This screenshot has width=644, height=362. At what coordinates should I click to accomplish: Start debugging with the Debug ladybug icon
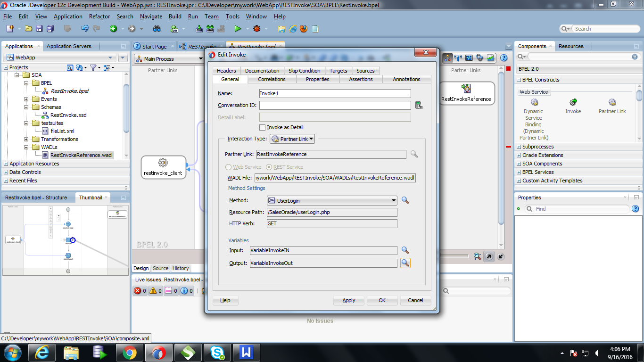click(x=256, y=28)
